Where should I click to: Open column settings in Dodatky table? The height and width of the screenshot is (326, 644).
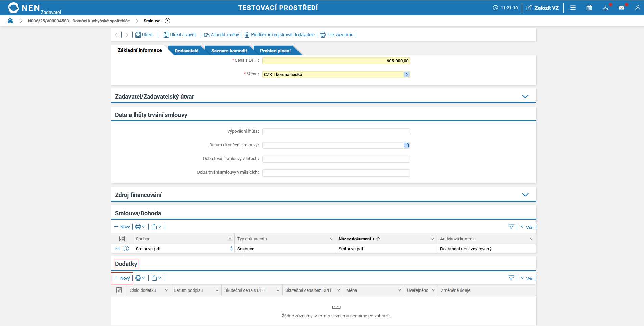click(x=119, y=290)
